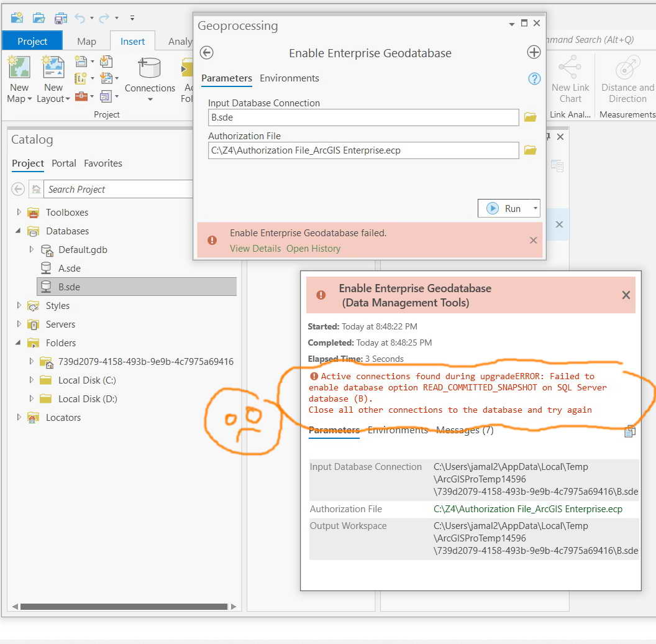Click inside the Search Project field

click(118, 189)
